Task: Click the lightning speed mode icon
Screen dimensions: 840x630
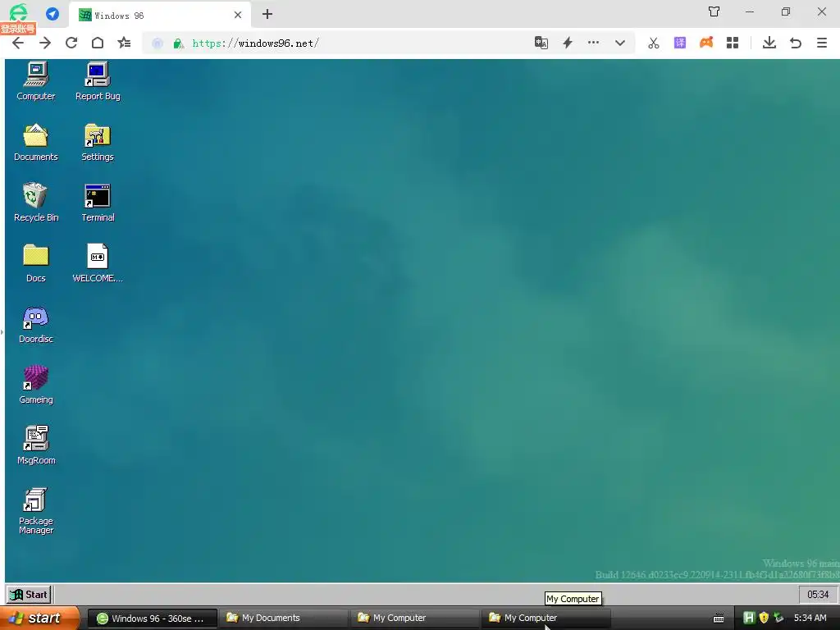Action: [x=568, y=43]
